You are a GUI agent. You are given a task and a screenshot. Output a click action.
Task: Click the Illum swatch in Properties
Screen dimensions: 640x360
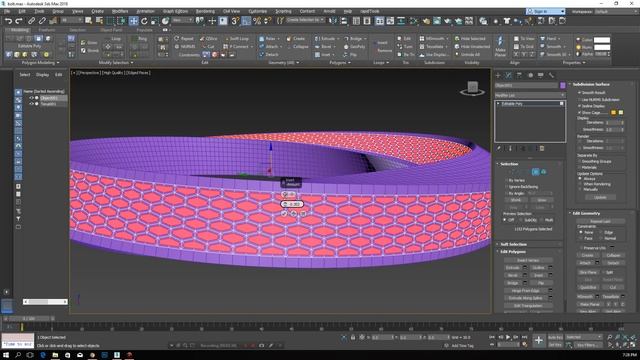pyautogui.click(x=602, y=47)
